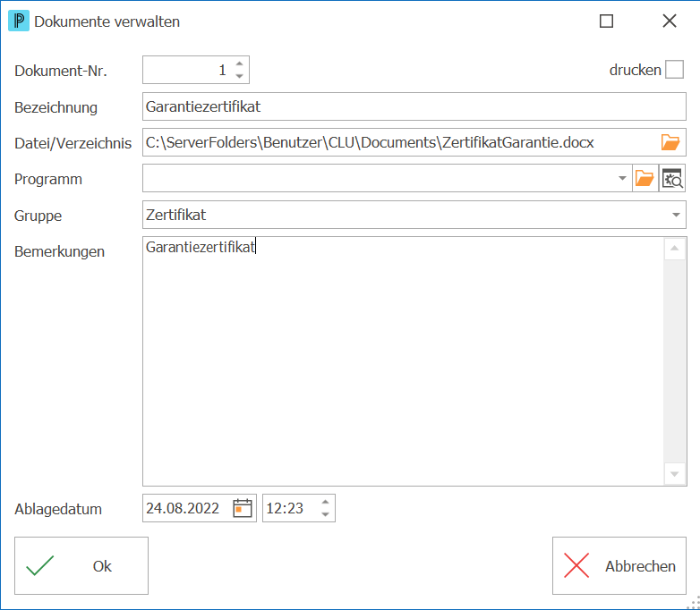
Task: Open folder browser for Datei/Verzeichnis
Action: 670,142
